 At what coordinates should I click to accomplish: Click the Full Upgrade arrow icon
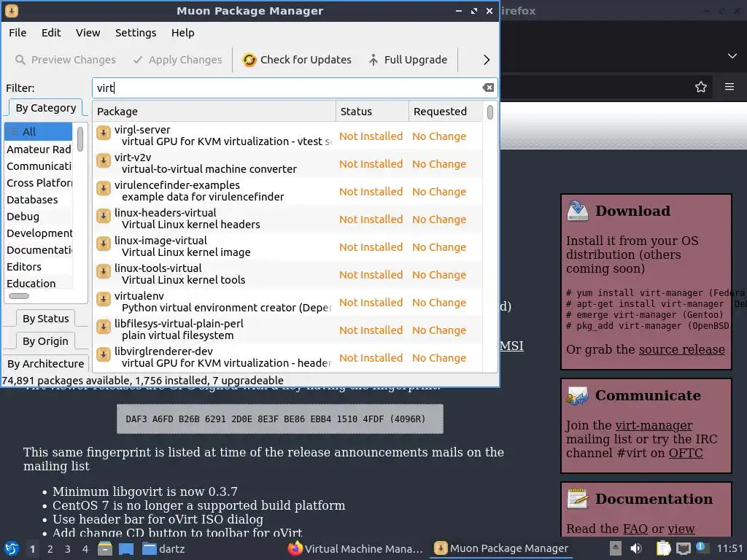373,60
